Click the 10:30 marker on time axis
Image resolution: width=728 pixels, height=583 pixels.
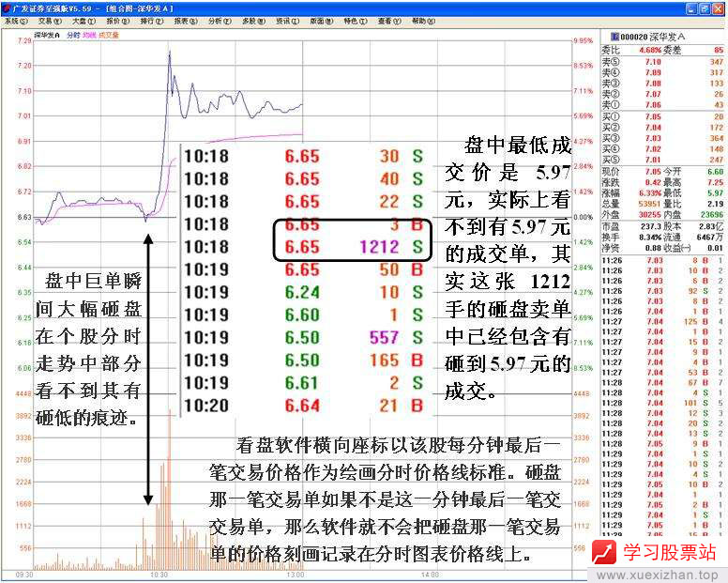coord(159,573)
